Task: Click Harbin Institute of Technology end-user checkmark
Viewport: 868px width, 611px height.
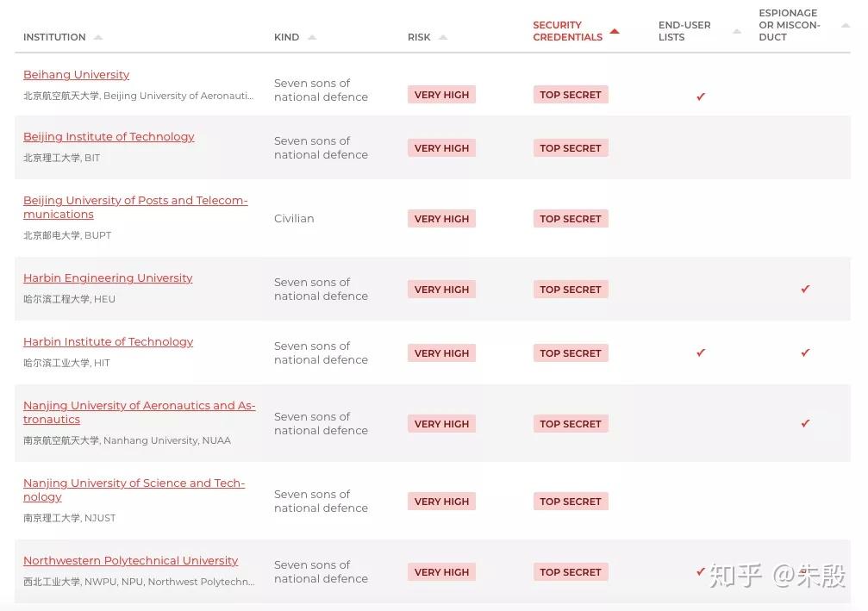Action: click(701, 352)
